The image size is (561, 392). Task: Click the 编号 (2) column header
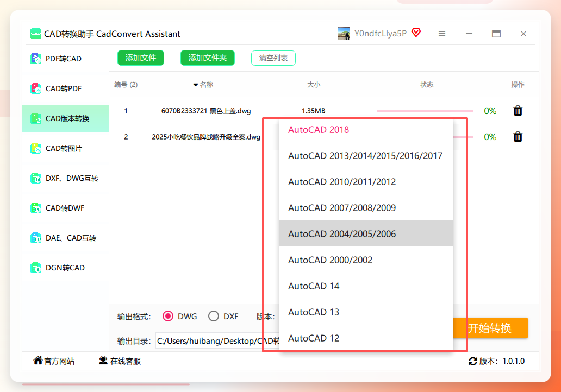126,85
